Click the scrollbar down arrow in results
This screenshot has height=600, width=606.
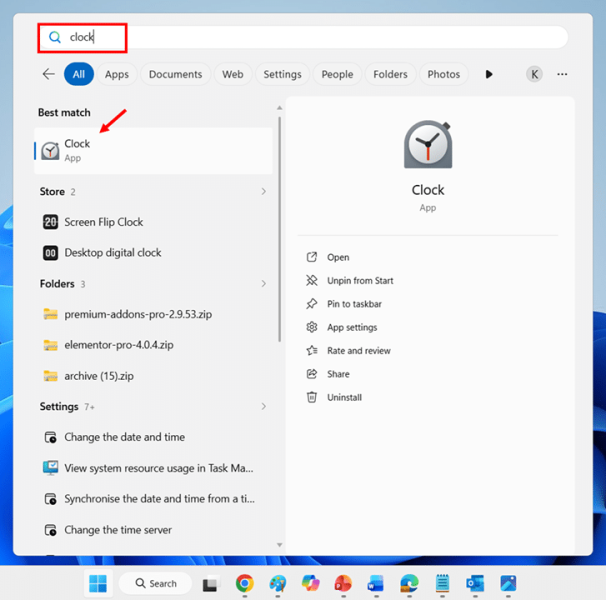(x=279, y=545)
